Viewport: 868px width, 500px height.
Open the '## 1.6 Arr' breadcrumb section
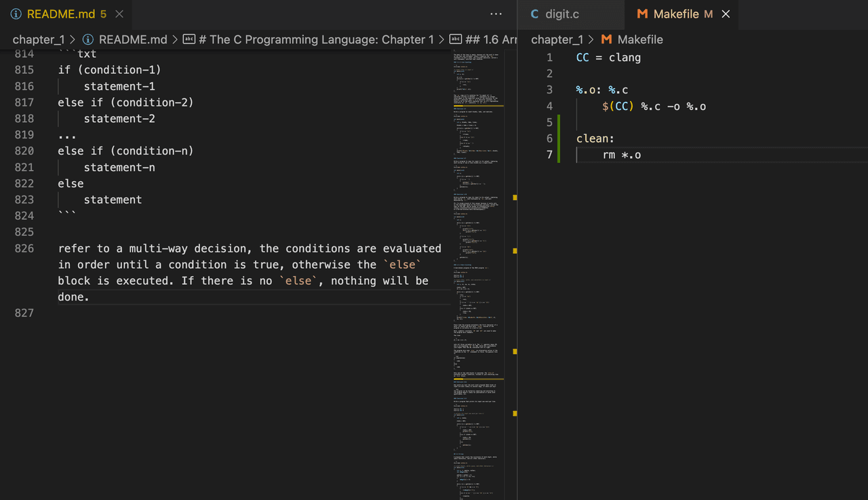pyautogui.click(x=491, y=39)
